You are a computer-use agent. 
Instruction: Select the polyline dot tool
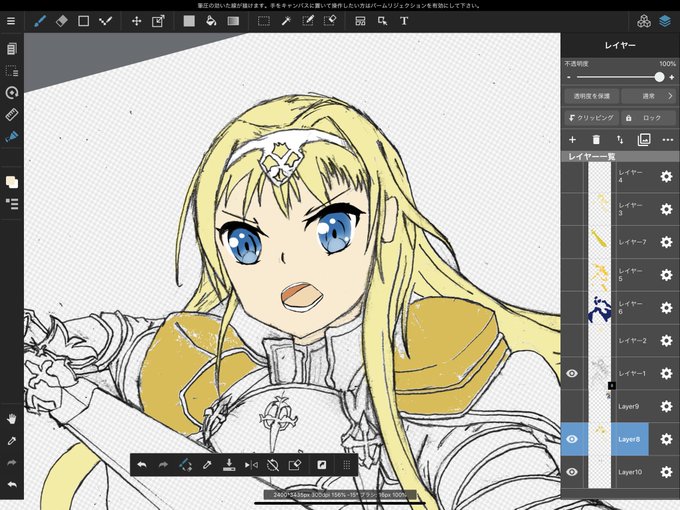(105, 21)
